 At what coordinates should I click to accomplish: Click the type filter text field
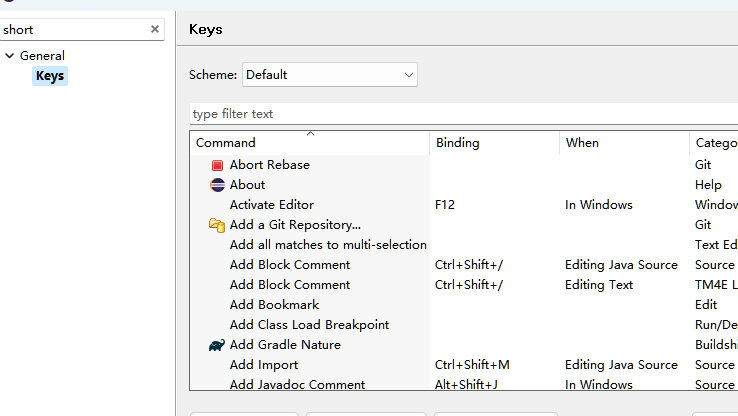460,114
